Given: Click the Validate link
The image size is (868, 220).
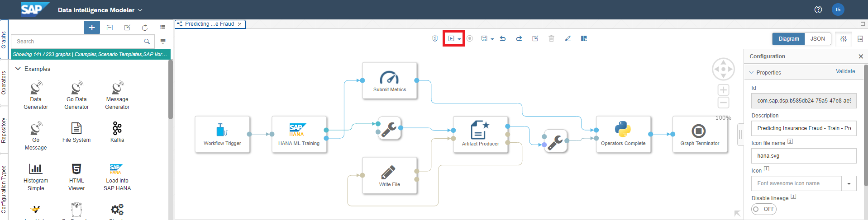Looking at the screenshot, I should pyautogui.click(x=845, y=71).
